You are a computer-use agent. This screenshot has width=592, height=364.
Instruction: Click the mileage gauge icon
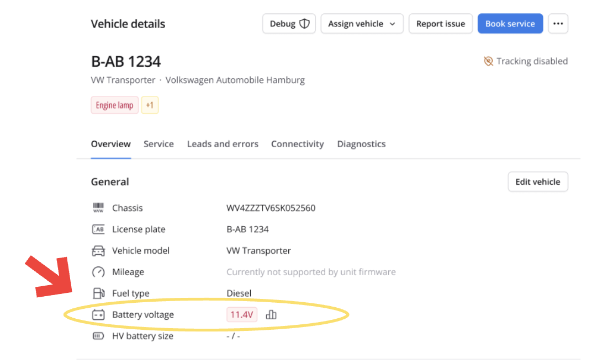(98, 272)
